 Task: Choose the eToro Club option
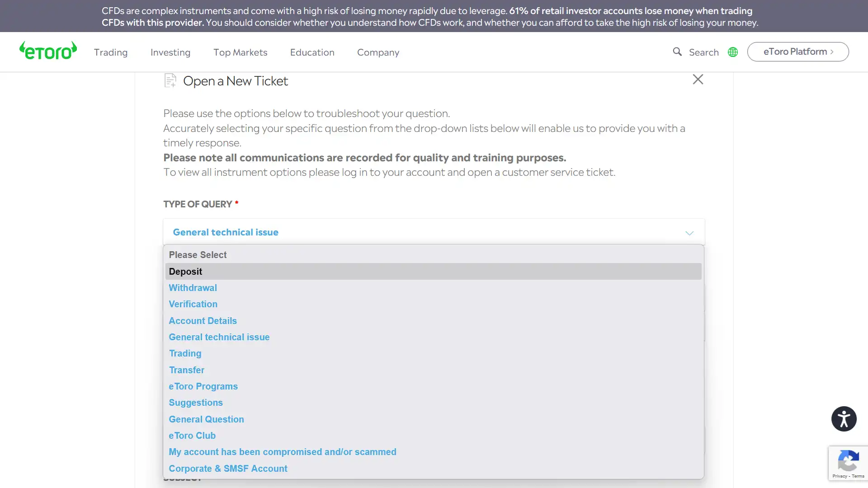(434, 436)
